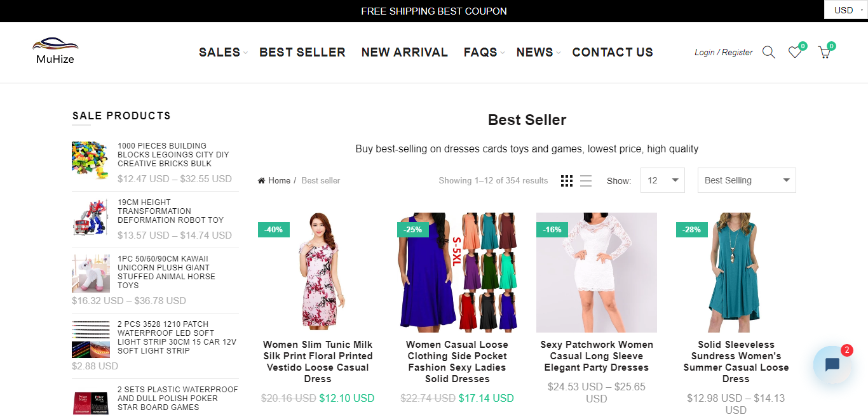Open Women Slim Tunic Milk Silk dress title
Screen dimensions: 868x417
click(x=318, y=362)
